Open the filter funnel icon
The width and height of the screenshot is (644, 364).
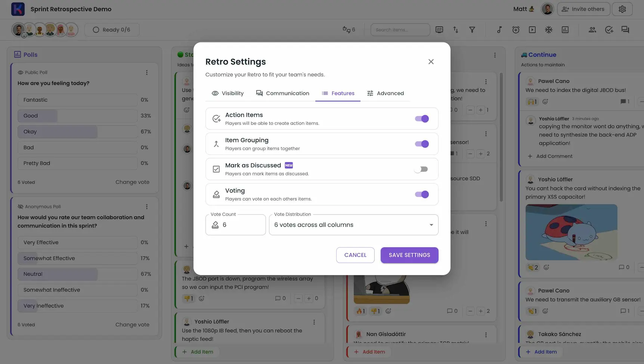472,30
